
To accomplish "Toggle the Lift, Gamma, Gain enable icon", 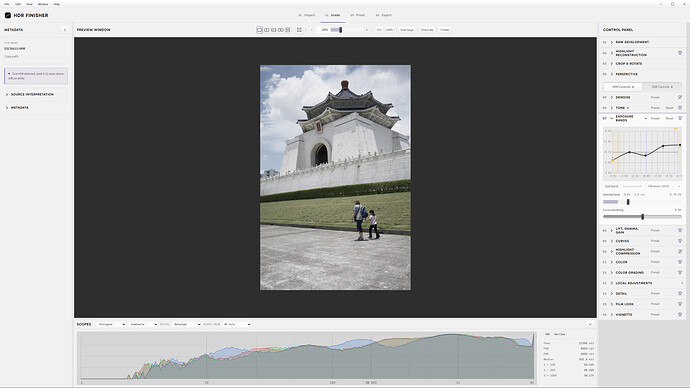I will pyautogui.click(x=680, y=231).
